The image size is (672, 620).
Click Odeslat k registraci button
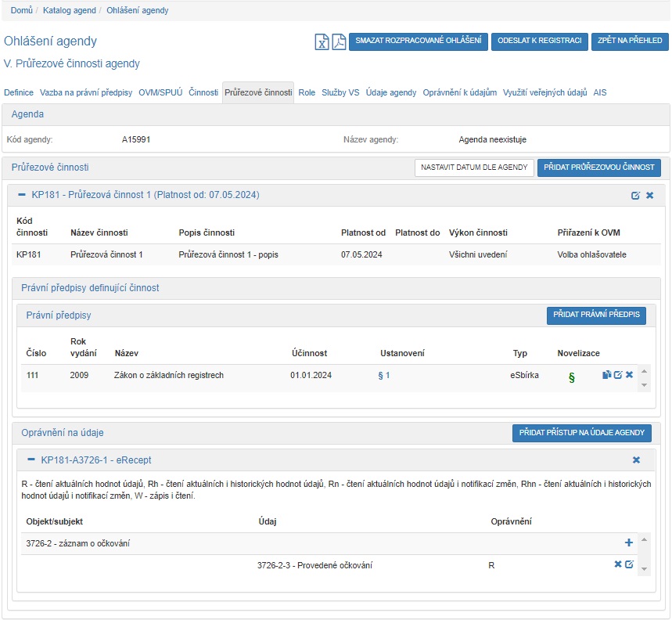click(539, 41)
